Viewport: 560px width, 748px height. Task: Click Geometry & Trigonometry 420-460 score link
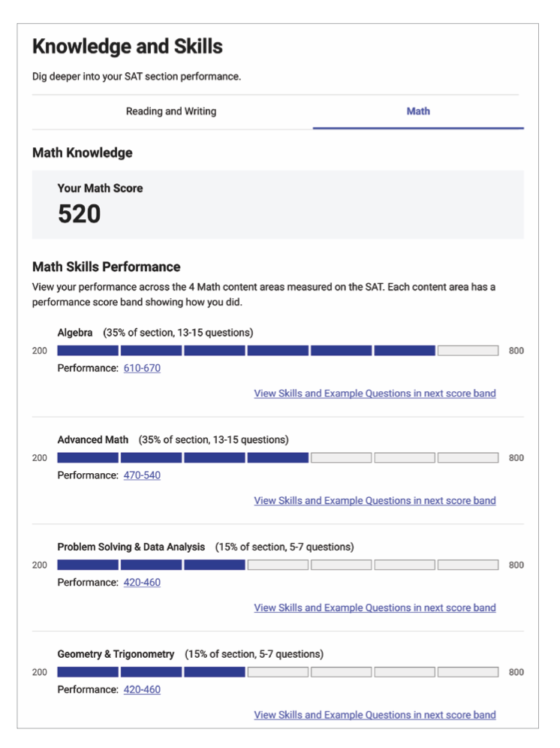[142, 690]
